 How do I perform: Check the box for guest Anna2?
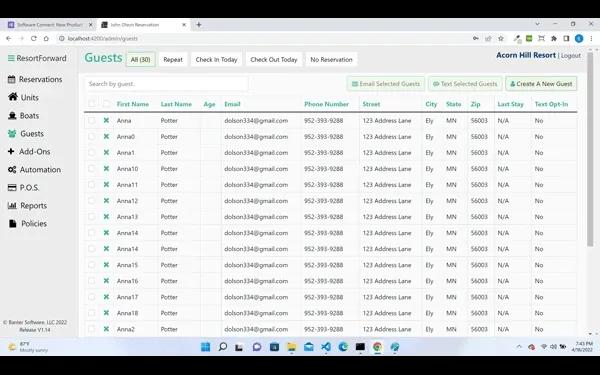91,329
